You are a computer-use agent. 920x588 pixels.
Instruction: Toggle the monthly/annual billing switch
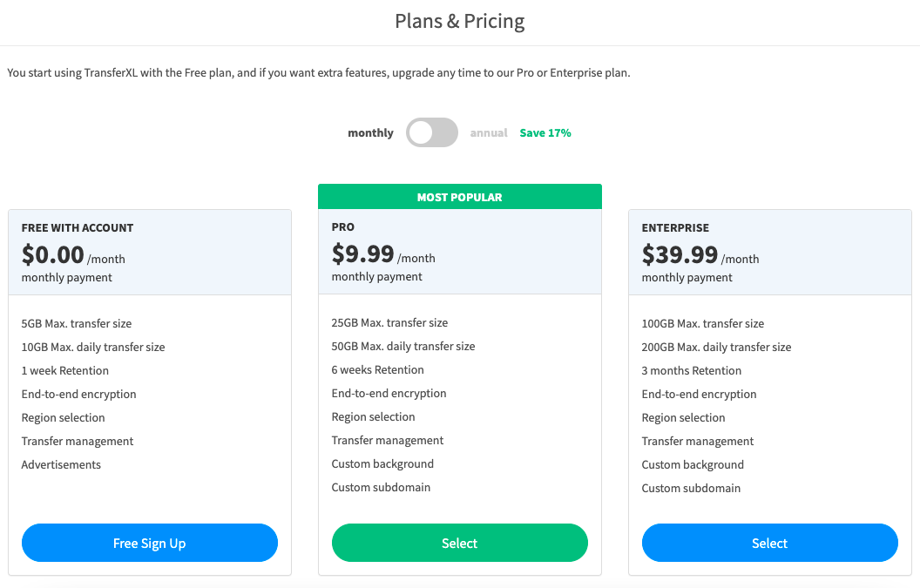click(432, 132)
